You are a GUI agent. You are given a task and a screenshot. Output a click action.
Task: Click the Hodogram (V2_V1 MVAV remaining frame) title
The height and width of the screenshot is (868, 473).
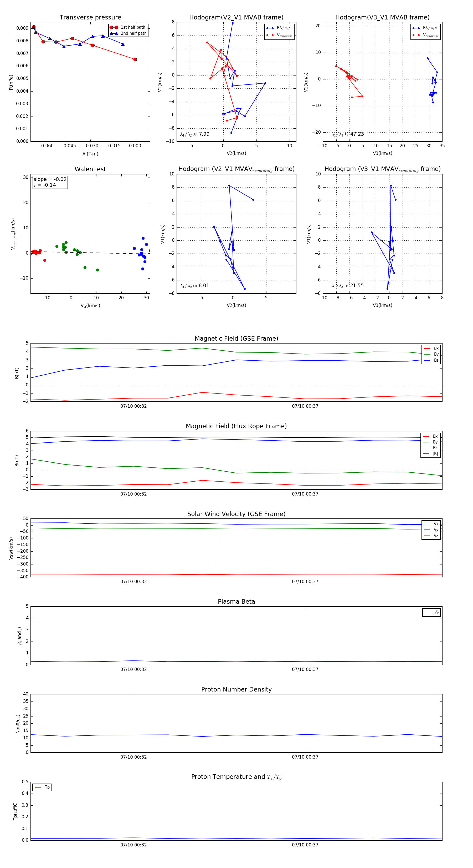click(236, 169)
